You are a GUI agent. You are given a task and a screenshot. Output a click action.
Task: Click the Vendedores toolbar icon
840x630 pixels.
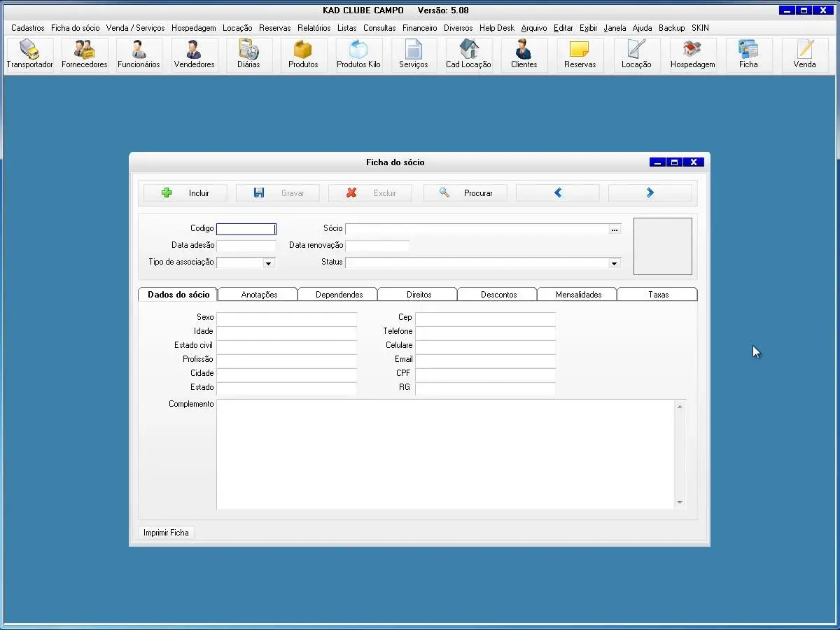click(x=194, y=55)
